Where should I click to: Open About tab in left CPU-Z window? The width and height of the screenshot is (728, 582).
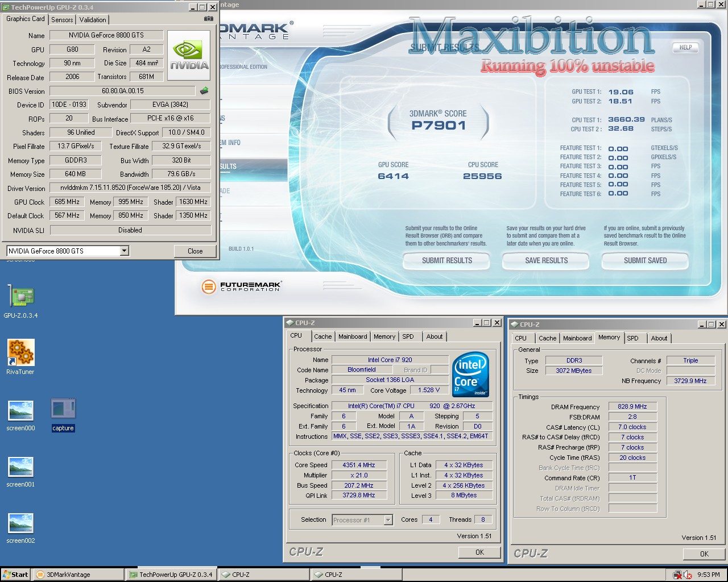coord(435,336)
